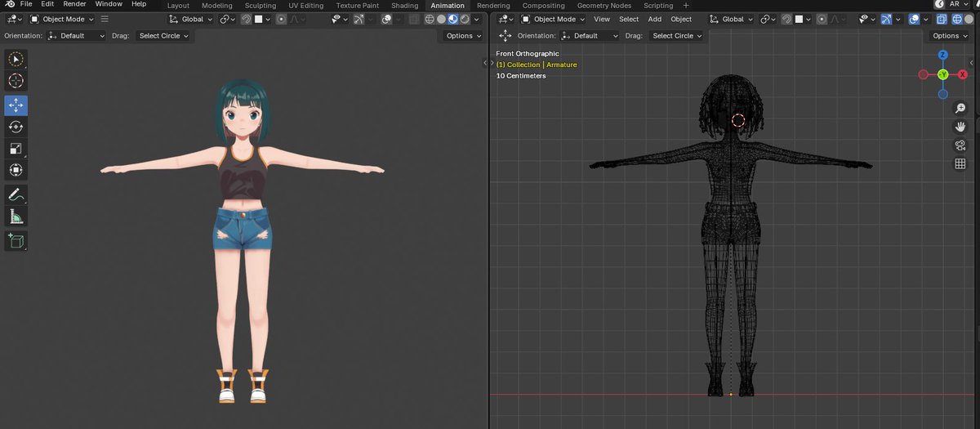
Task: Open shading options dropdown arrow in left viewport
Action: [x=477, y=19]
